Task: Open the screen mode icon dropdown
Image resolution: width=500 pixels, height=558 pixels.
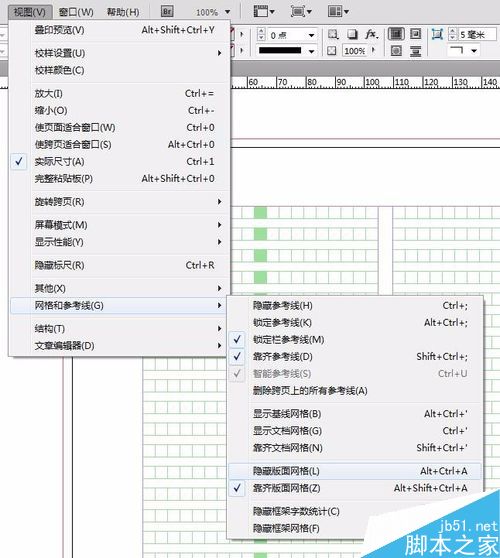Action: (x=301, y=11)
